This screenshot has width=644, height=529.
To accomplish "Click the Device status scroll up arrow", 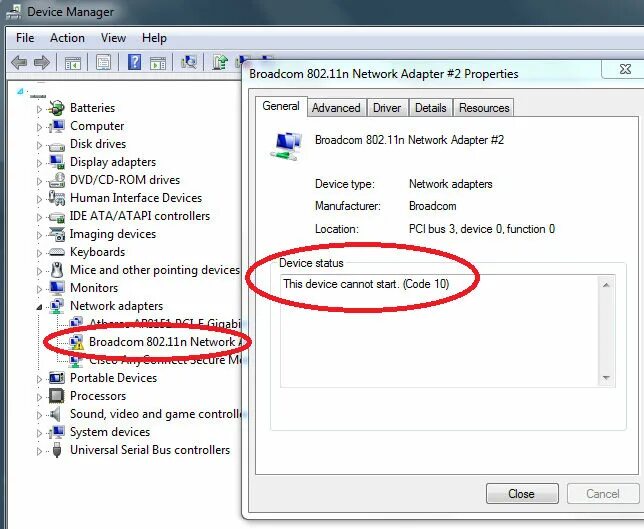I will coord(606,285).
